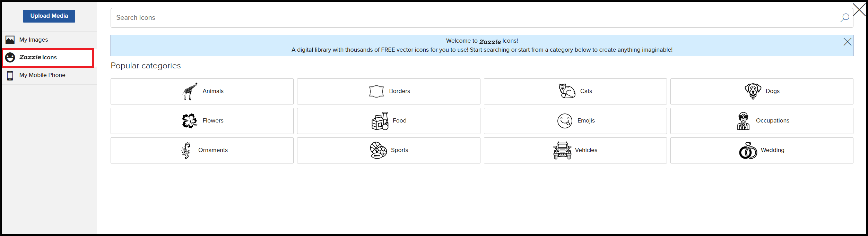868x236 pixels.
Task: Click the search magnifier icon
Action: (844, 18)
